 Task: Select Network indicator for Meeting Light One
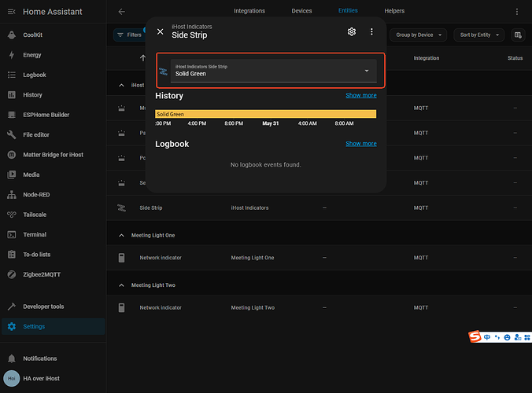tap(320, 258)
